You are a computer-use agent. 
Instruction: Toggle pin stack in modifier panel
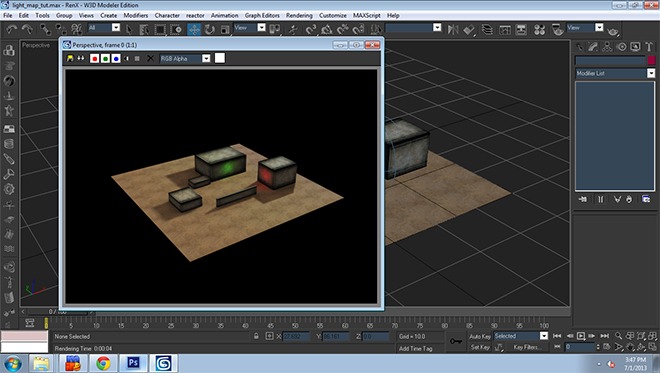583,199
